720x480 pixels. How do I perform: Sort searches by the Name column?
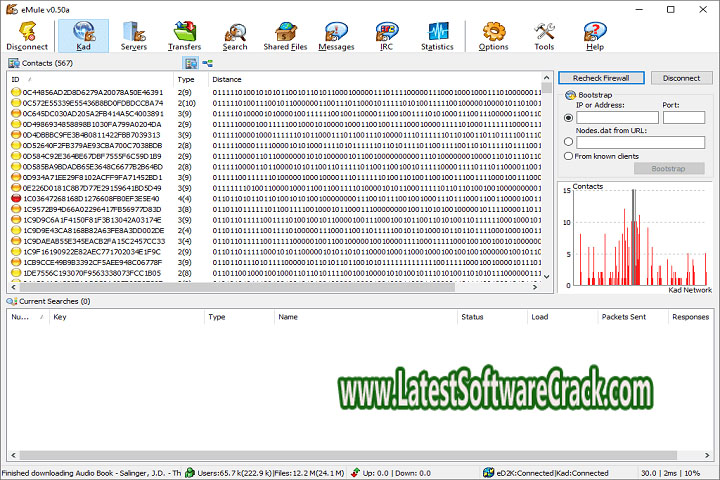(x=366, y=317)
